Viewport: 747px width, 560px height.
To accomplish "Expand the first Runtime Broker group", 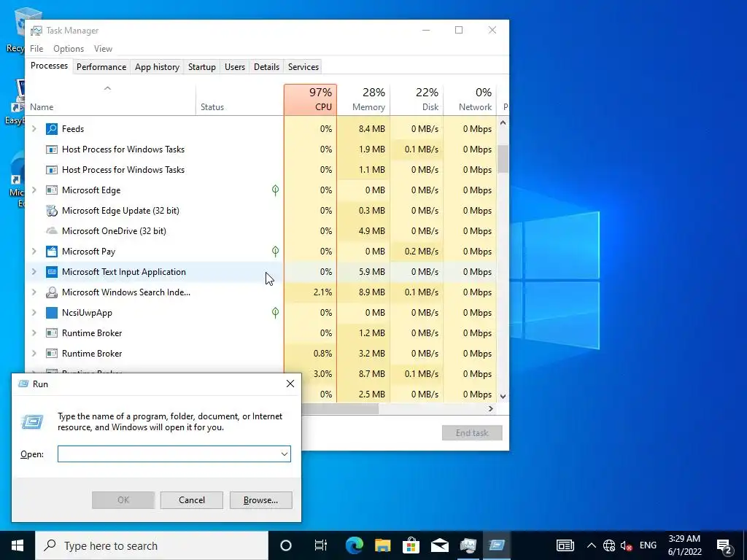I will [34, 332].
